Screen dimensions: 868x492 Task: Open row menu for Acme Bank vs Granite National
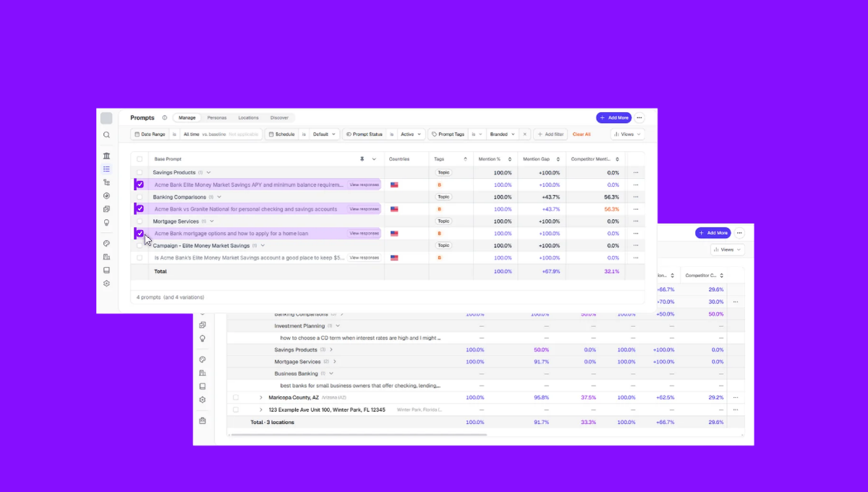(636, 209)
